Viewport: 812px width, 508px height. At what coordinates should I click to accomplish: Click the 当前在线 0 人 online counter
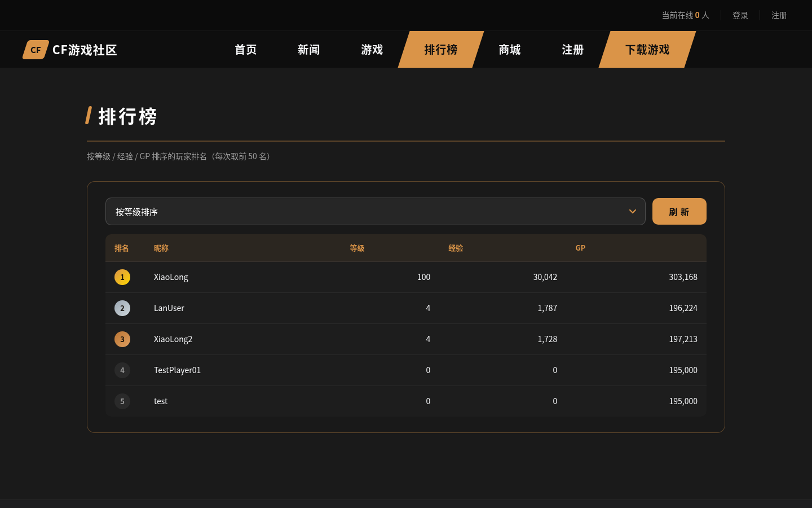coord(685,15)
